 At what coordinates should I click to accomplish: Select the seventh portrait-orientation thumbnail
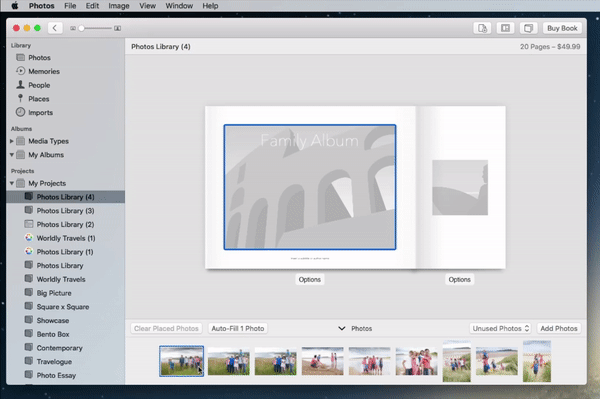(457, 361)
